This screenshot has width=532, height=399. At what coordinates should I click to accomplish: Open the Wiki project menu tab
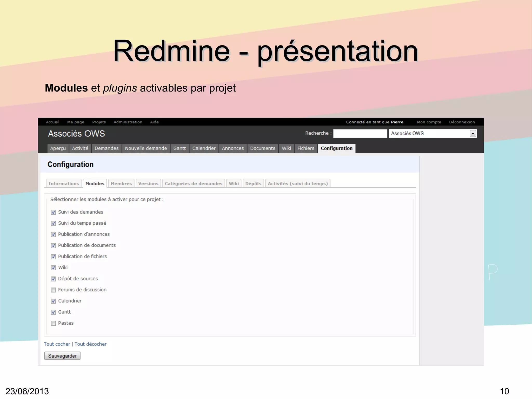coord(286,148)
